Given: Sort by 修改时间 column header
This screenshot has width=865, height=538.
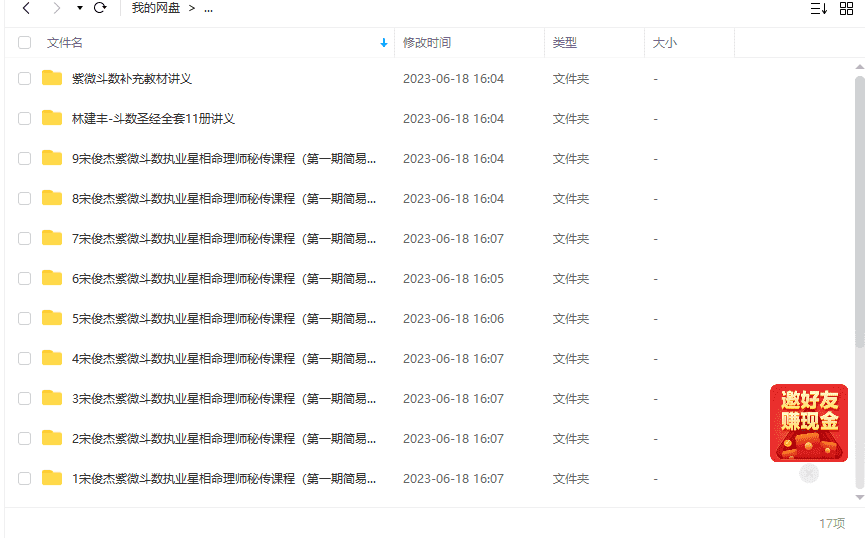Looking at the screenshot, I should point(427,43).
